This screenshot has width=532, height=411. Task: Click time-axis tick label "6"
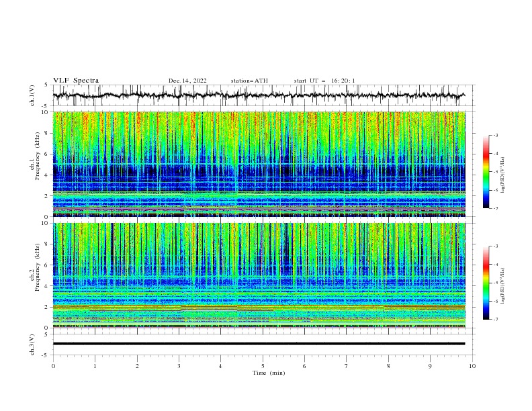[304, 366]
